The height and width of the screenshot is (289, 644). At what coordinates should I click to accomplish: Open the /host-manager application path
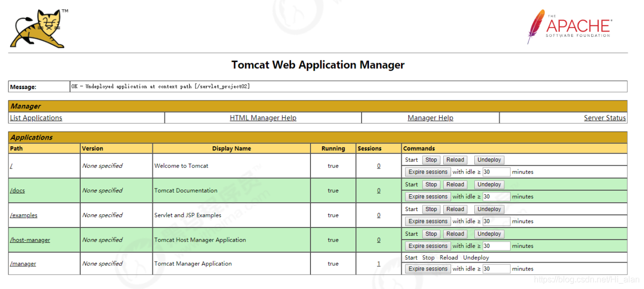click(30, 240)
